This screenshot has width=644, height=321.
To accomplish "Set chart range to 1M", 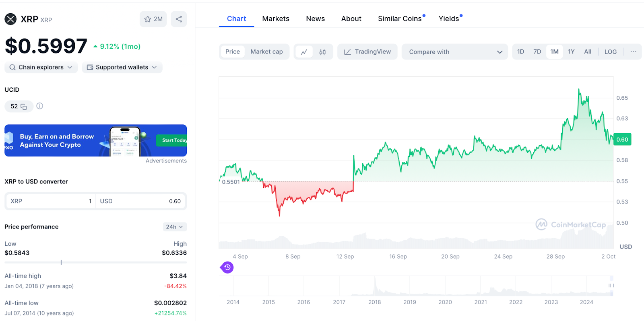I will click(x=554, y=51).
